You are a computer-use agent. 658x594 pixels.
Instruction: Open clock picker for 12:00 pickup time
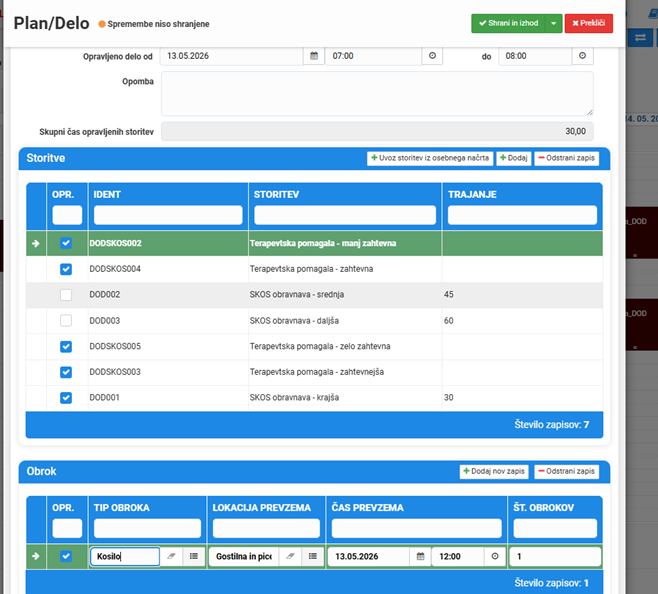[495, 556]
